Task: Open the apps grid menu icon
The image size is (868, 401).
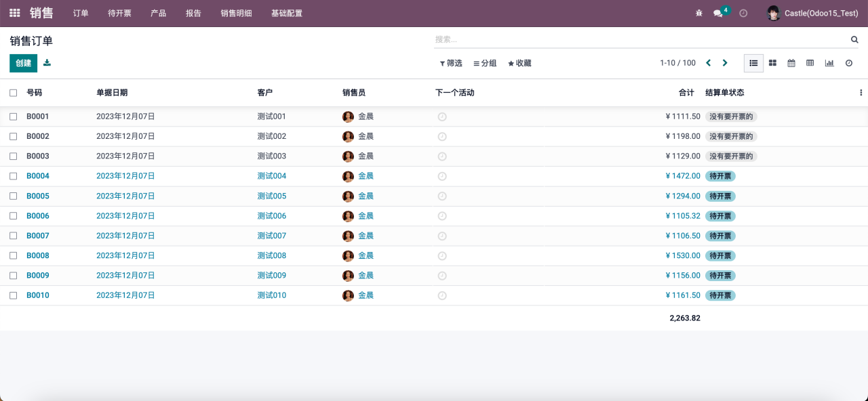Action: click(x=15, y=13)
